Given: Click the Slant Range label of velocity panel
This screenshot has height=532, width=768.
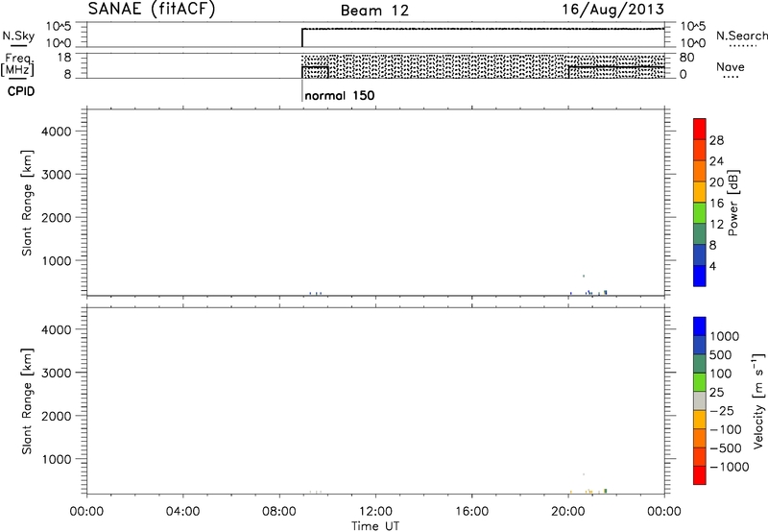Looking at the screenshot, I should [27, 400].
